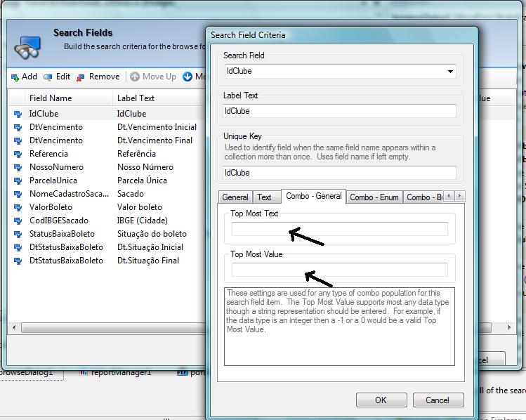The height and width of the screenshot is (420, 526).
Task: Switch to the Combo - Enum tab
Action: point(374,197)
